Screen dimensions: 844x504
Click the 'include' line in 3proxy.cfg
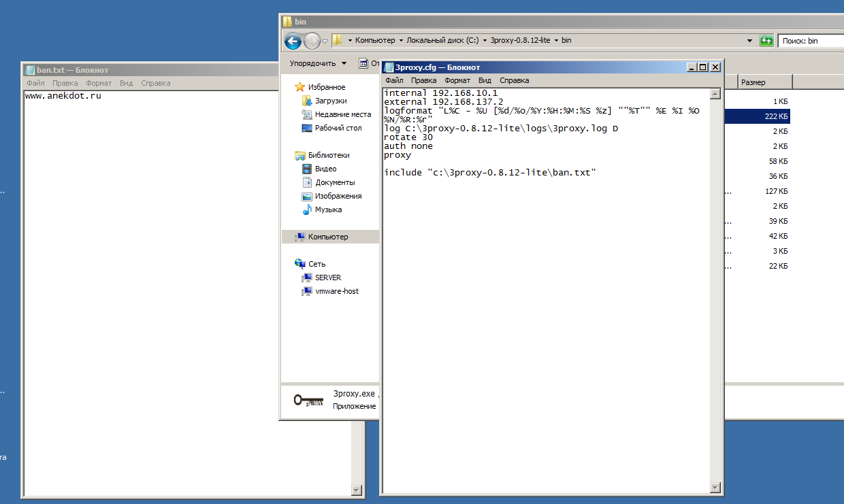(x=490, y=173)
